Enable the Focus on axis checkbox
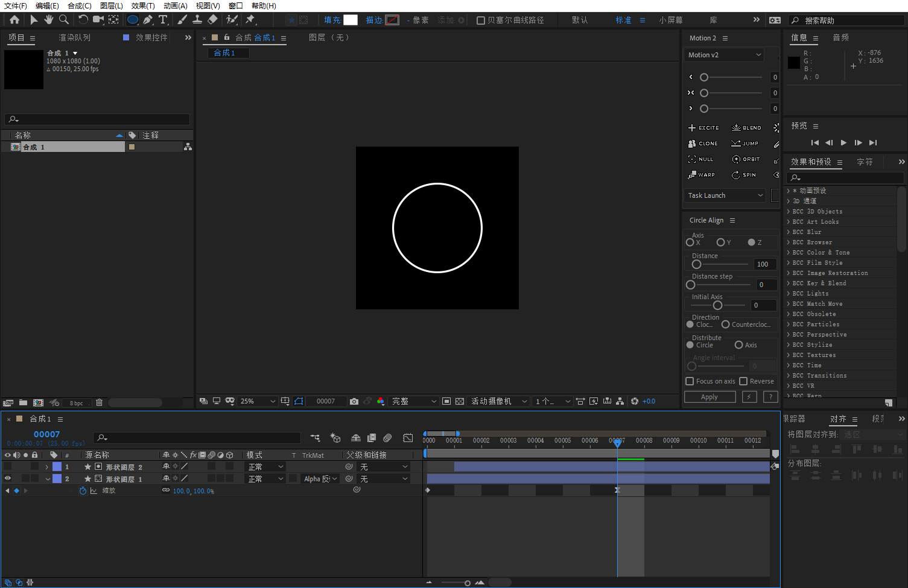Screen dimensions: 908x588 (690, 381)
